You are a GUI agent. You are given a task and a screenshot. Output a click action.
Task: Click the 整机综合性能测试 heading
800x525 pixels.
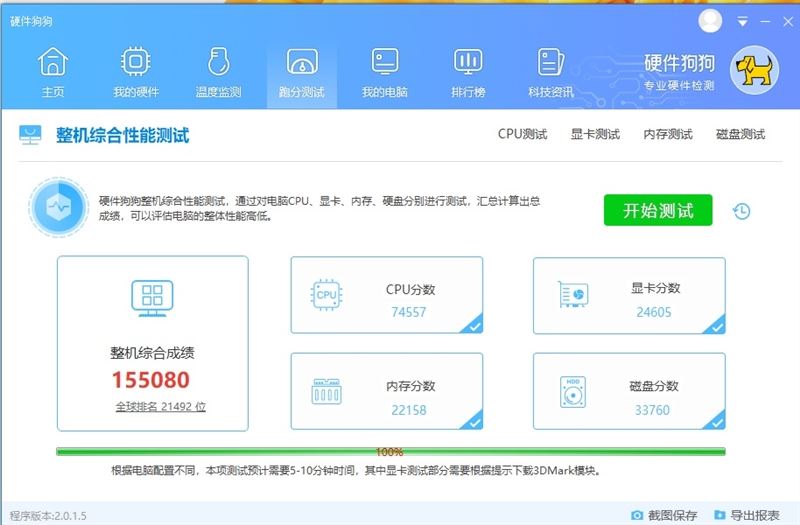122,135
